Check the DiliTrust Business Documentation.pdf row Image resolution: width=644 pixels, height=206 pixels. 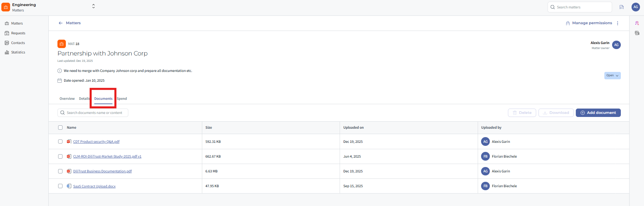60,171
